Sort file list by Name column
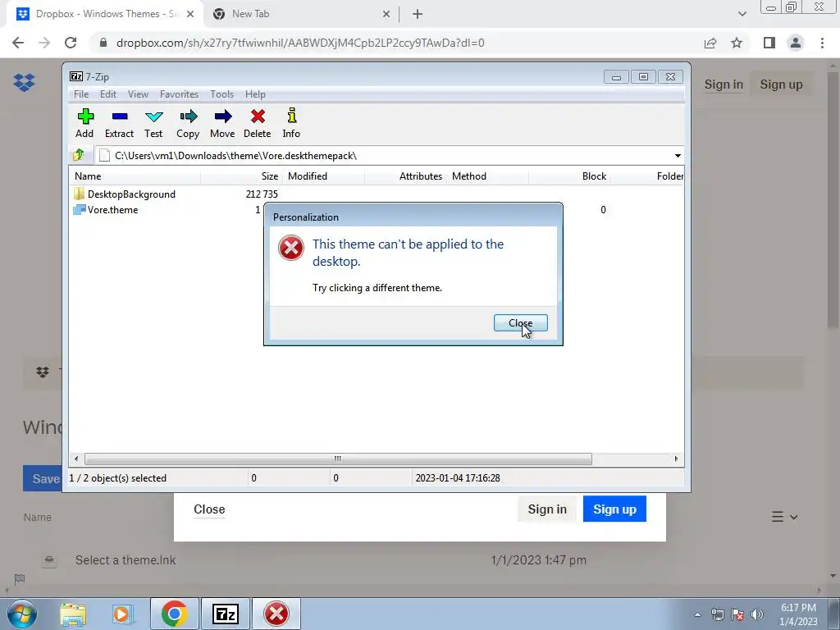Viewport: 840px width, 630px height. [135, 176]
